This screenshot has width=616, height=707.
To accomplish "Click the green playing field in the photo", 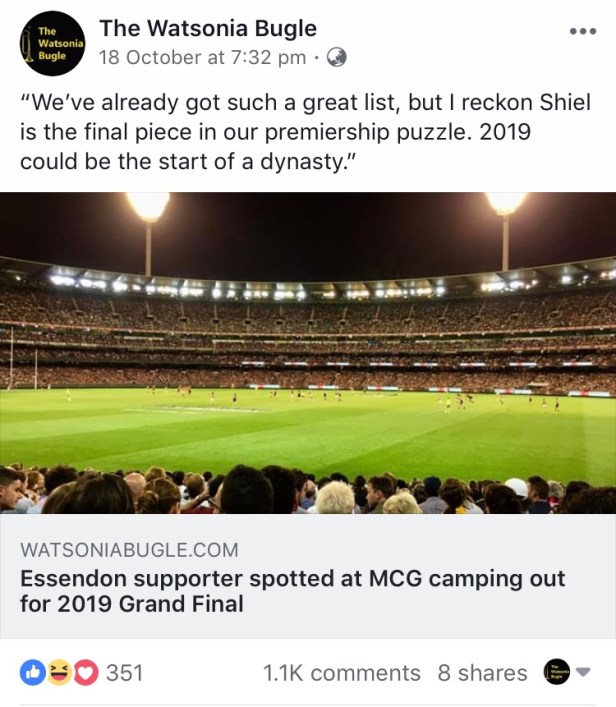I will (300, 430).
